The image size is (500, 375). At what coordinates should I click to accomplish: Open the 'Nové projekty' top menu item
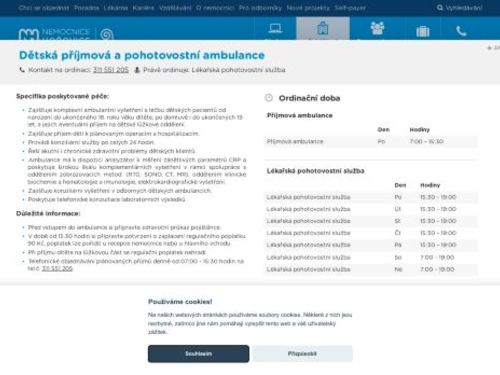[x=308, y=8]
